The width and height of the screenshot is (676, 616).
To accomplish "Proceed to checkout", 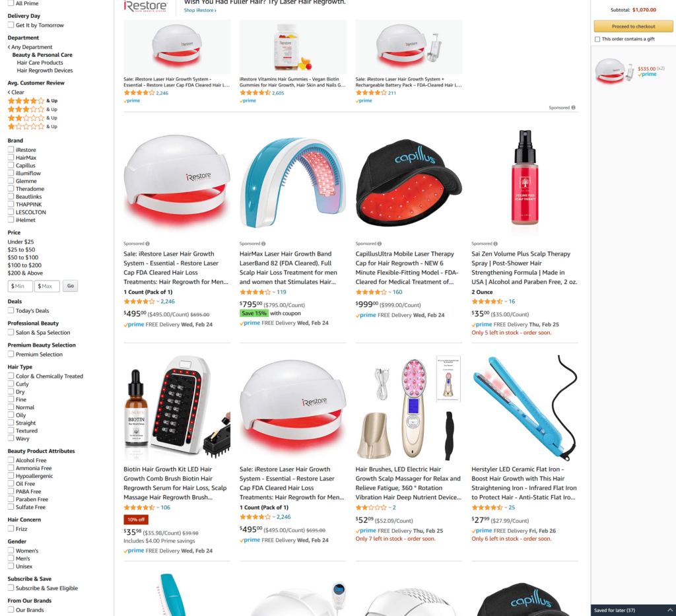I will 633,26.
